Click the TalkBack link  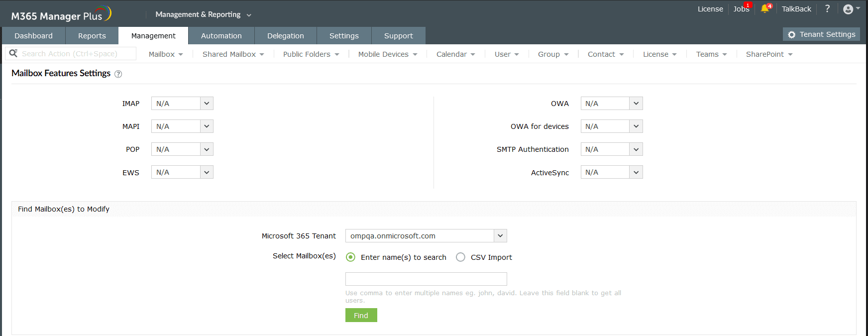(796, 9)
